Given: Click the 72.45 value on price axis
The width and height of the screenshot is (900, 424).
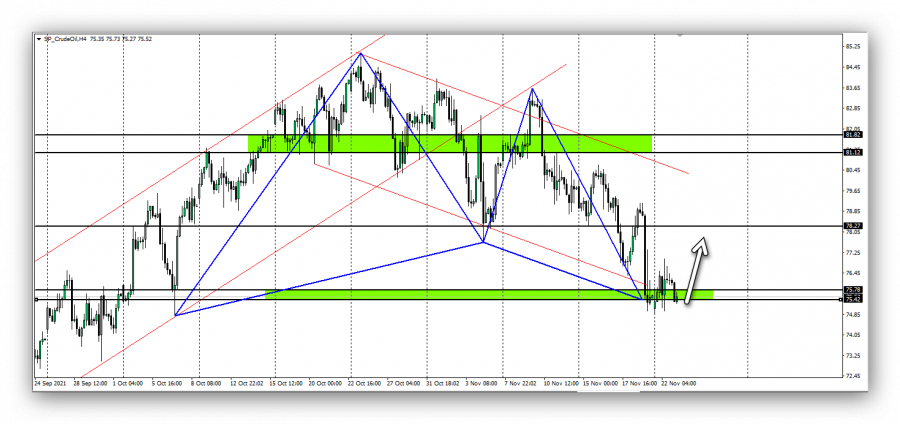Looking at the screenshot, I should [x=852, y=376].
